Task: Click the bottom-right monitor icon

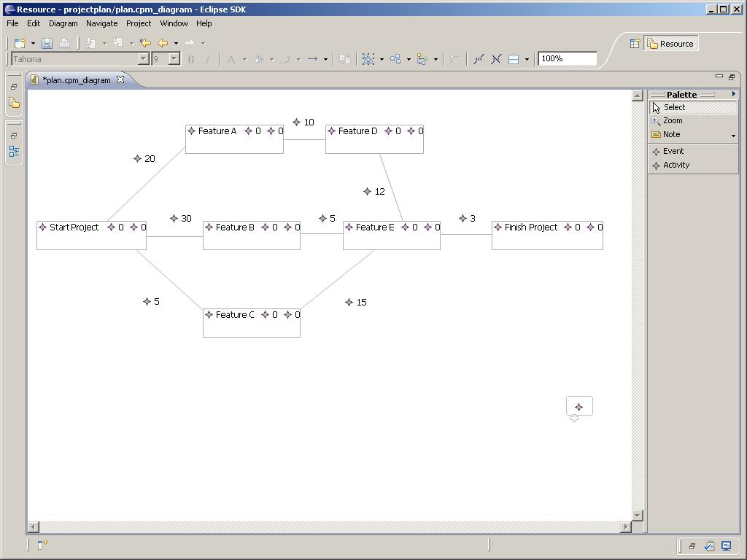Action: (x=726, y=545)
